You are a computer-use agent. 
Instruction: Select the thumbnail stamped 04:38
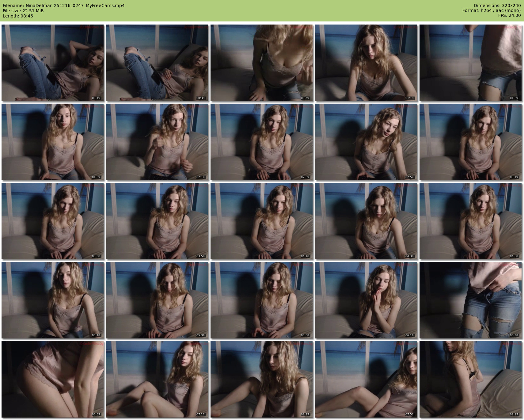pos(366,221)
